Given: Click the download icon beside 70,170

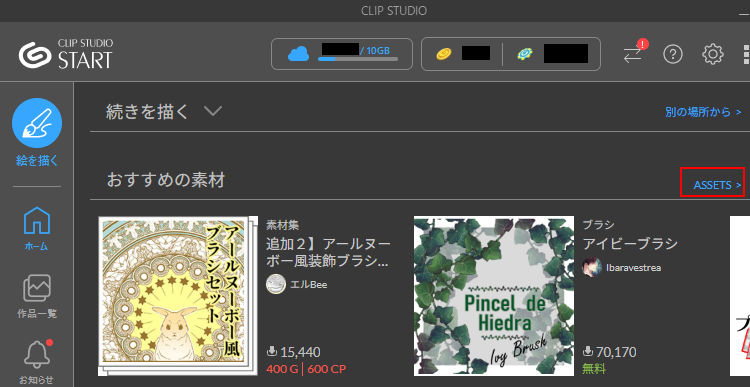Looking at the screenshot, I should point(588,352).
